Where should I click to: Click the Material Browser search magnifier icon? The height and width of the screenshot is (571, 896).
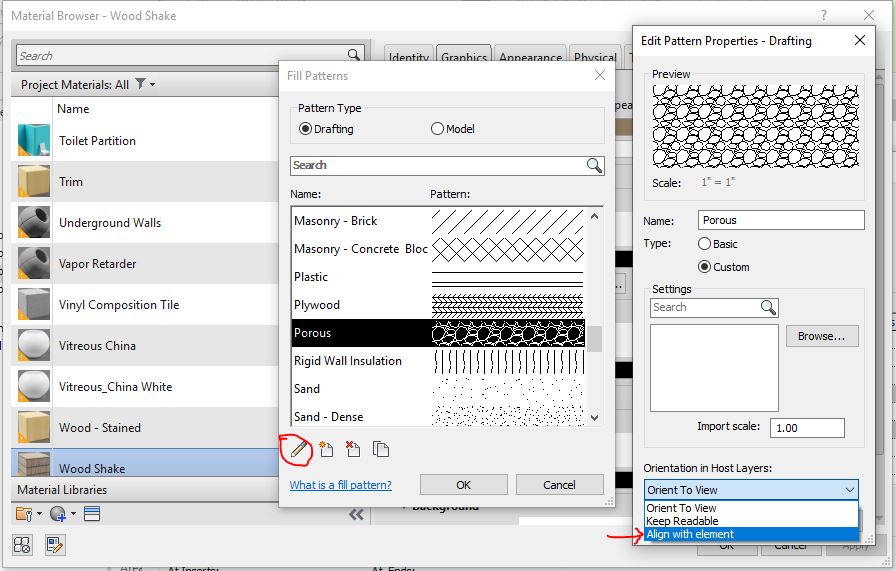(354, 55)
